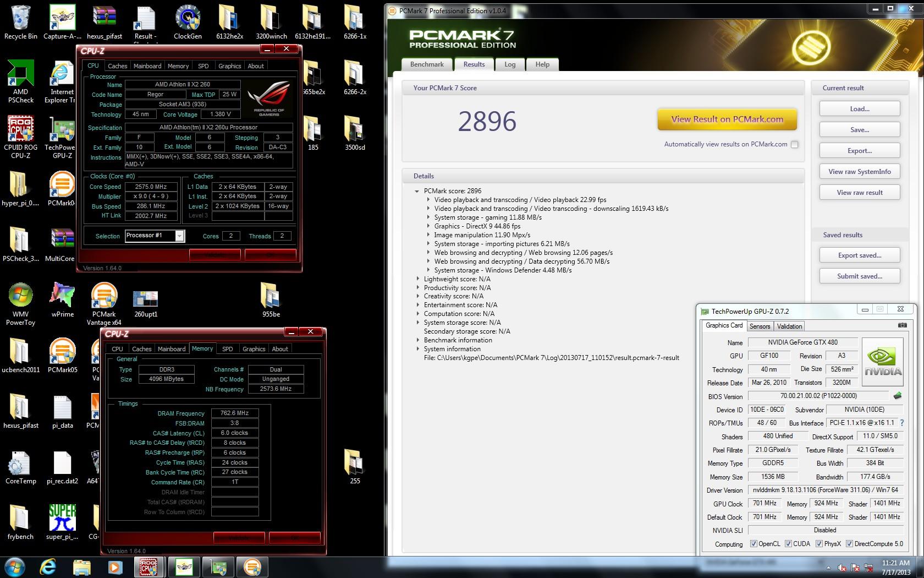Open Windows Explorer from the taskbar
924x578 pixels.
point(81,567)
